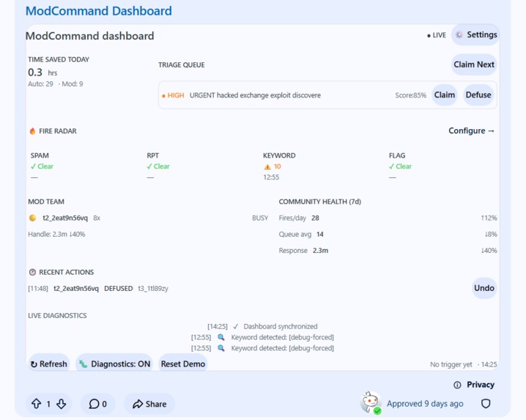This screenshot has width=526, height=420.
Task: Click the Claim Next button
Action: click(x=474, y=65)
